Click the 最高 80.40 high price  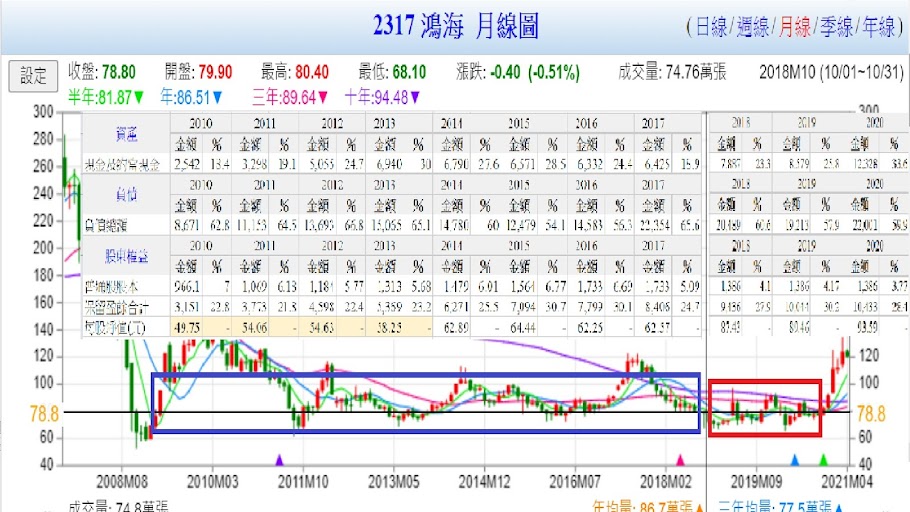coord(294,72)
